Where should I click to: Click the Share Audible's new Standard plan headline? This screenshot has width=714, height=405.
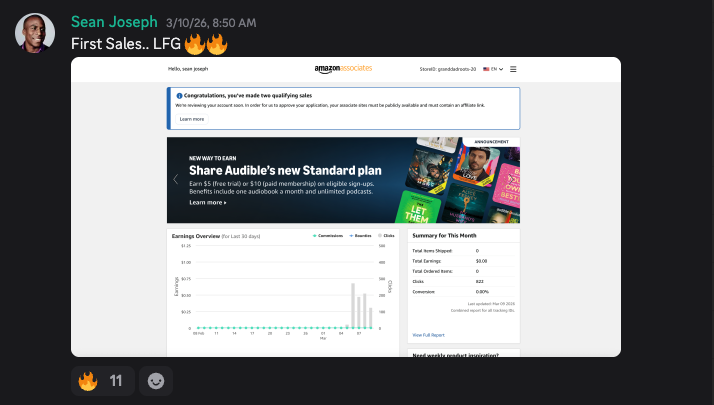click(285, 170)
